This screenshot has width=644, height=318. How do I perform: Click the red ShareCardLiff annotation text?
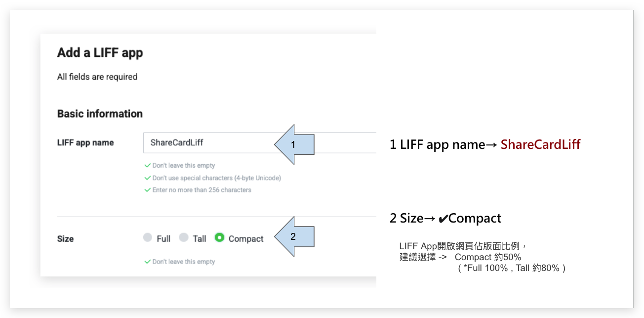(540, 145)
